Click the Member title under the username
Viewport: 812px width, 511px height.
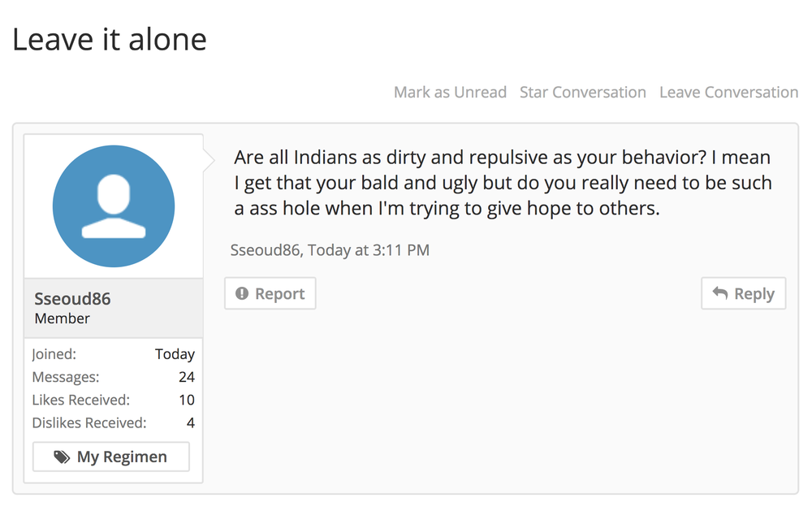click(63, 318)
